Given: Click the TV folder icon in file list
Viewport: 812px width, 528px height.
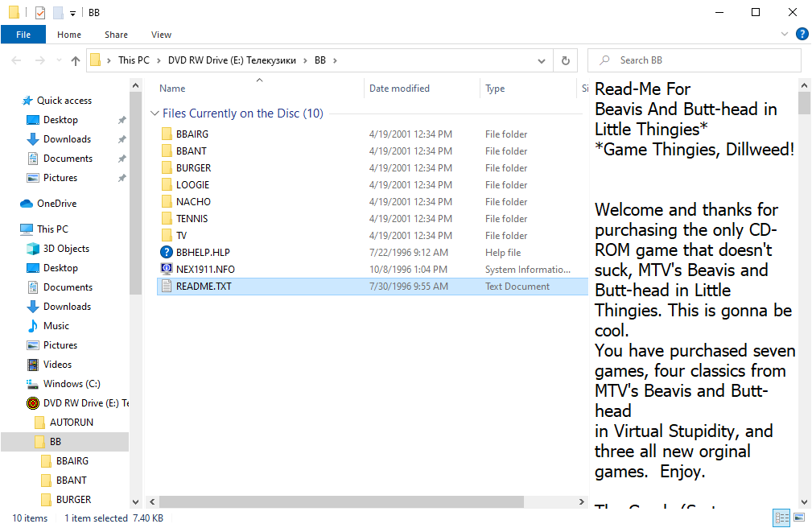Looking at the screenshot, I should 167,235.
